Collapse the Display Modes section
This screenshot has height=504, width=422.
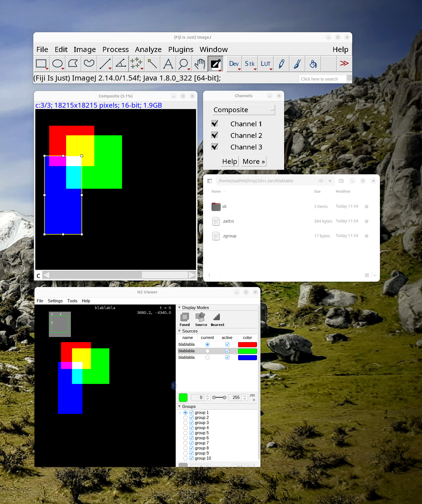coord(179,307)
